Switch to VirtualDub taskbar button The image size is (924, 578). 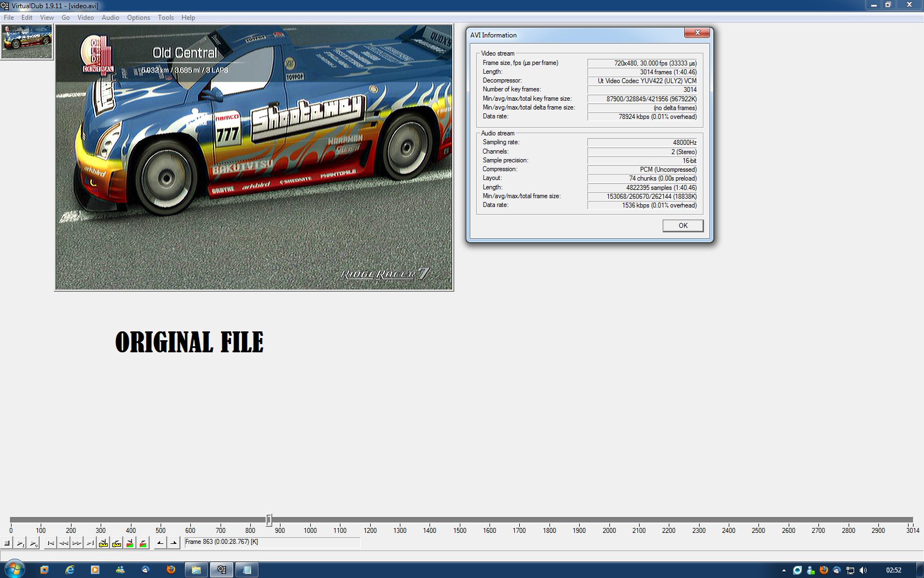tap(222, 570)
